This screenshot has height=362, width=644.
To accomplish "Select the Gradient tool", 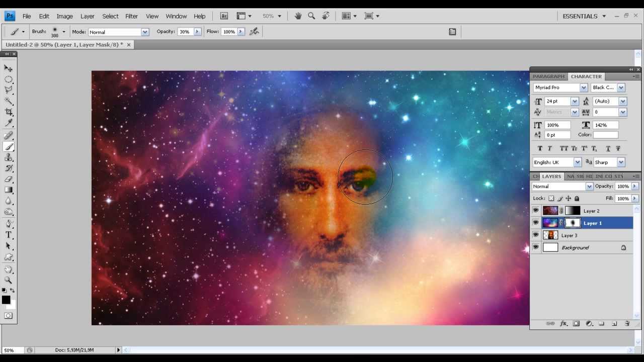I will tap(9, 190).
